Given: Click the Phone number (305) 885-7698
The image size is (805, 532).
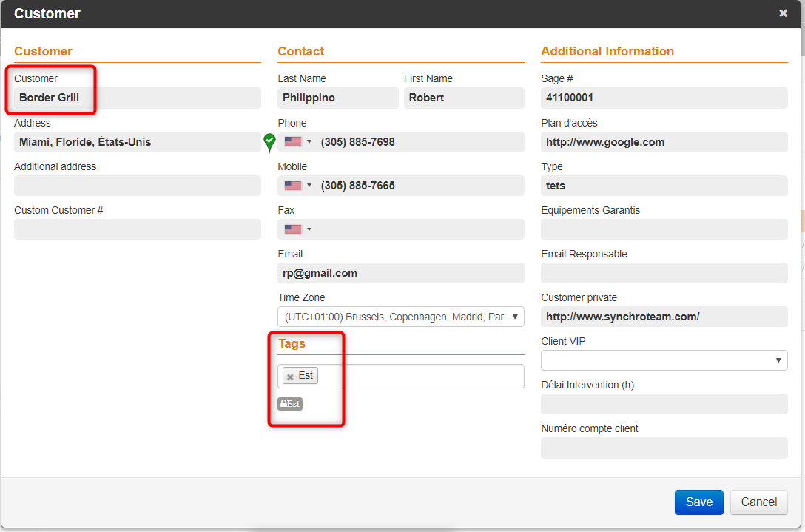Looking at the screenshot, I should 358,142.
